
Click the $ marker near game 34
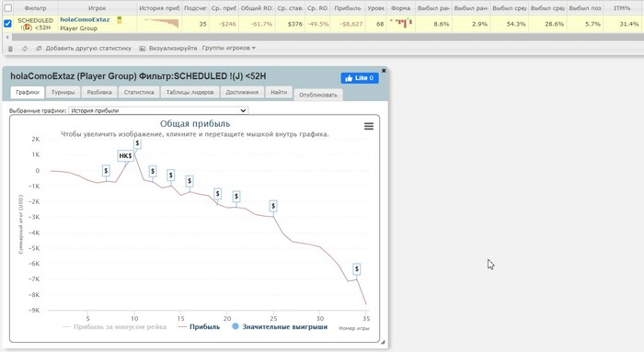[357, 269]
